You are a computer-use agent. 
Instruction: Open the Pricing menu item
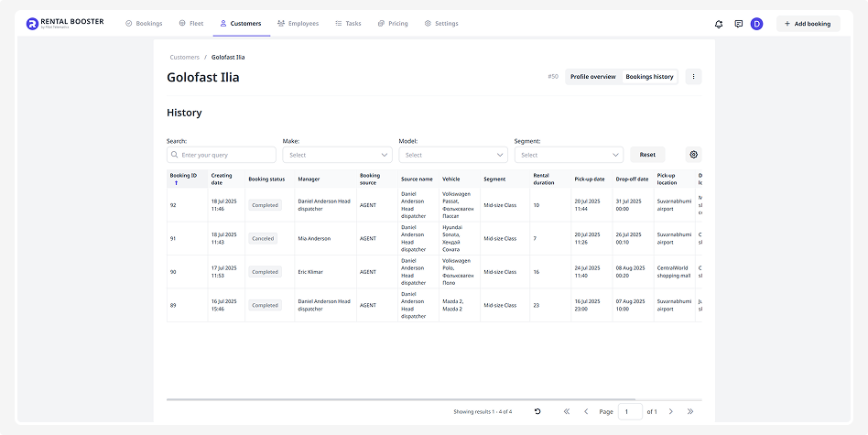point(393,24)
